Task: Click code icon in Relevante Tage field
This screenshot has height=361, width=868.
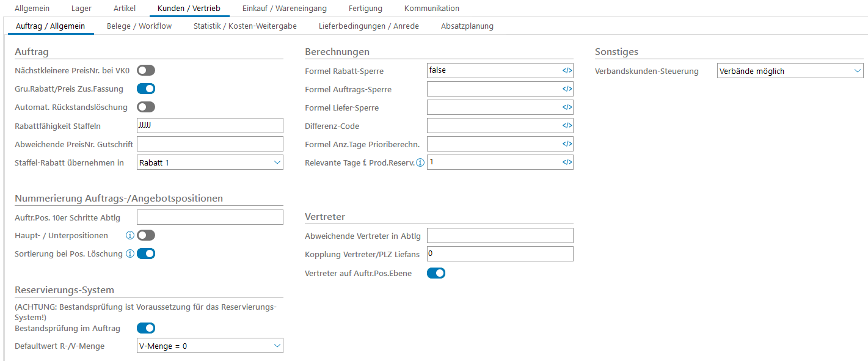Action: point(567,162)
